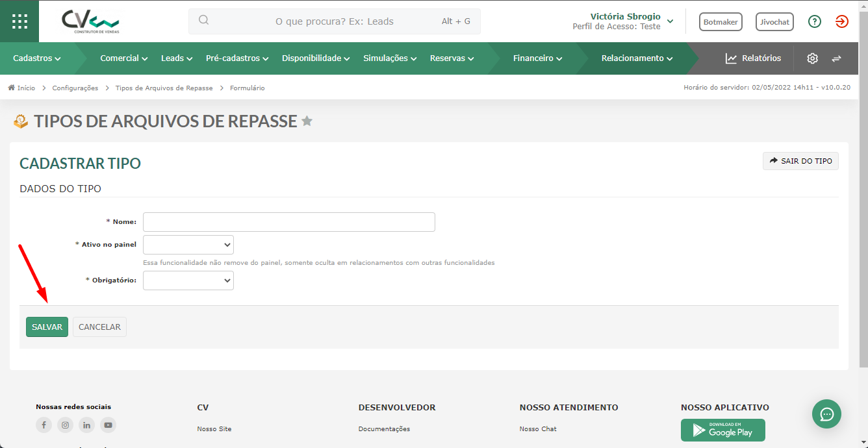Screen dimensions: 868x448
Task: Open the Jivochat button
Action: [x=774, y=21]
